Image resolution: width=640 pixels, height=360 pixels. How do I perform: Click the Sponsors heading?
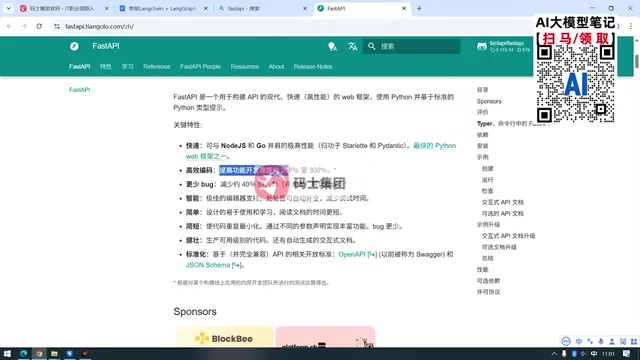click(195, 311)
